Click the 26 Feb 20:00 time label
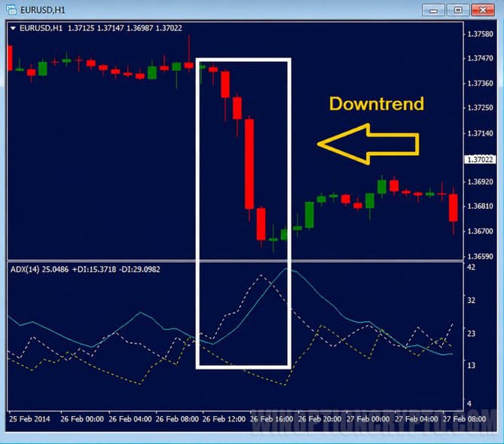Screen dimensions: 504x444 [319, 419]
